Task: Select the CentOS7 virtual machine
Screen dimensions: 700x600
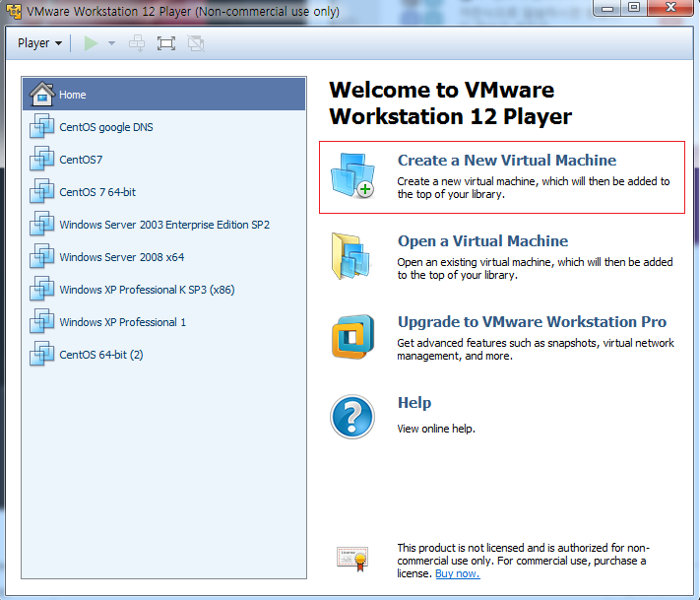Action: pos(163,160)
